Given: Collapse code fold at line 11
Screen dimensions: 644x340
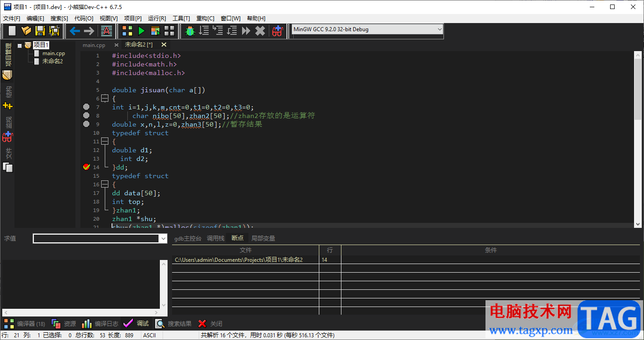Looking at the screenshot, I should [x=105, y=142].
